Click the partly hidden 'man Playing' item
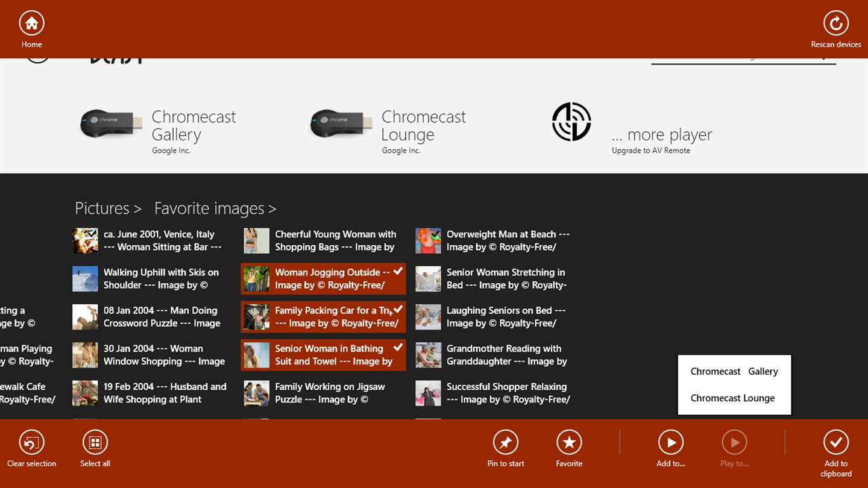 coord(27,355)
